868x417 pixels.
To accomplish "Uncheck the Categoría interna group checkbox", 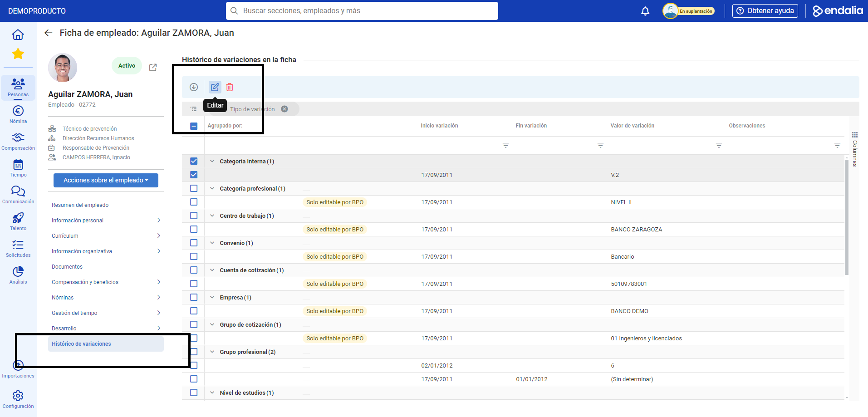I will (x=194, y=161).
